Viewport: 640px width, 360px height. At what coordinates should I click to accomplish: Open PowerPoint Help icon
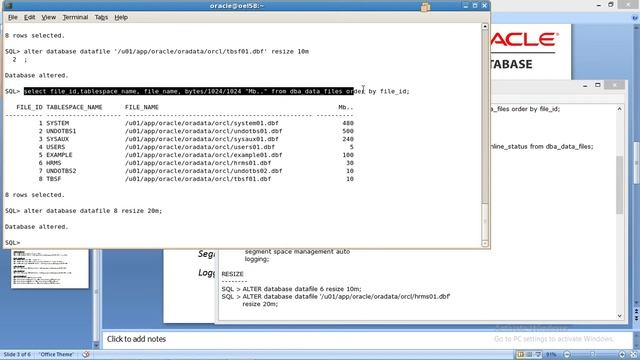(635, 18)
